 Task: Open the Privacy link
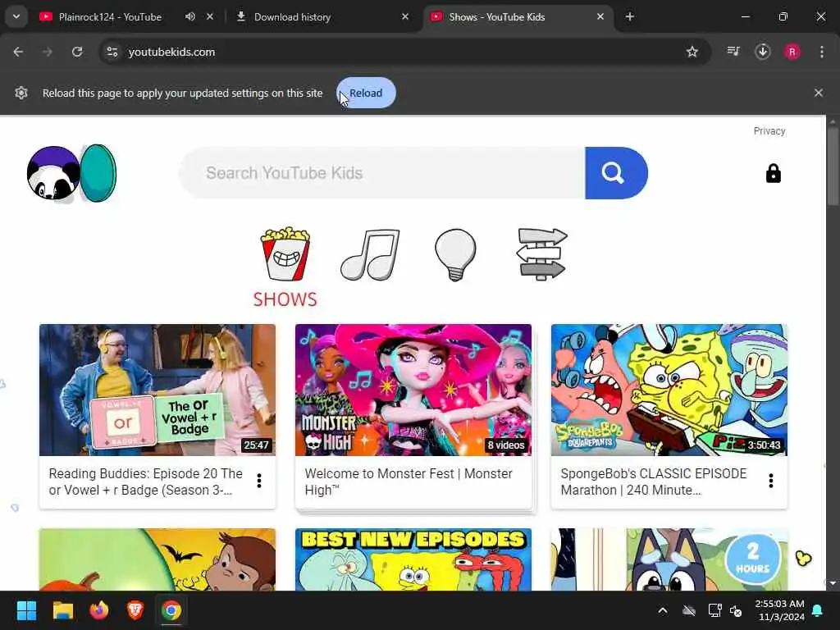(769, 130)
